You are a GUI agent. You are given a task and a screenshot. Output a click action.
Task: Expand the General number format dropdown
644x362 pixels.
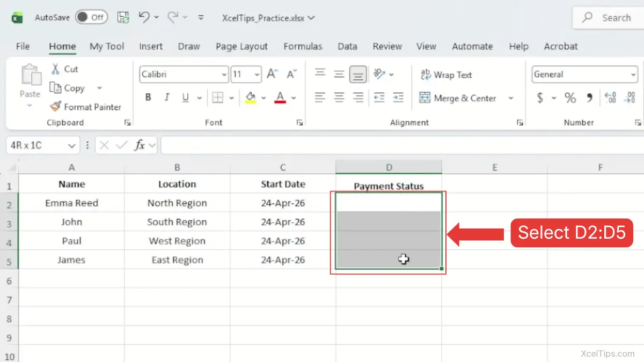(x=633, y=75)
